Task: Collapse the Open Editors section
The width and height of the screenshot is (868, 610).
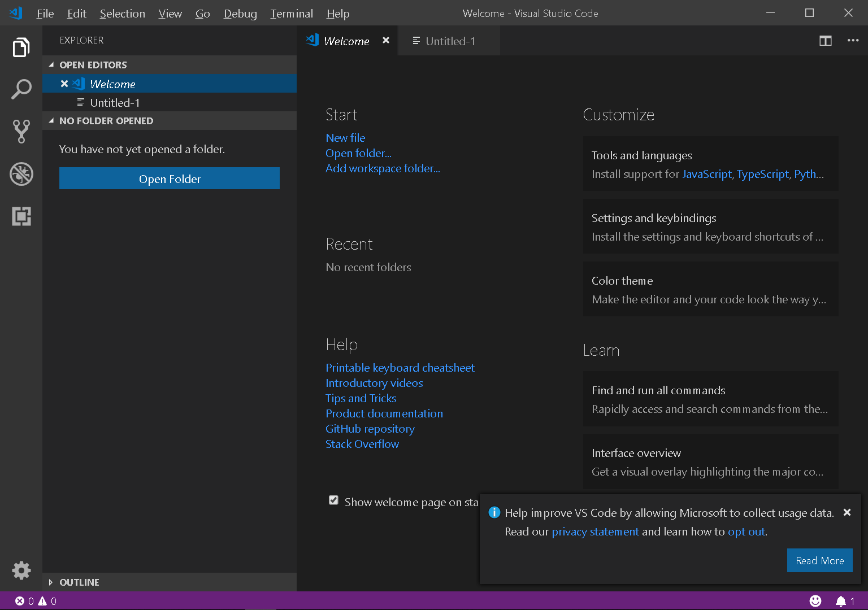Action: (51, 64)
